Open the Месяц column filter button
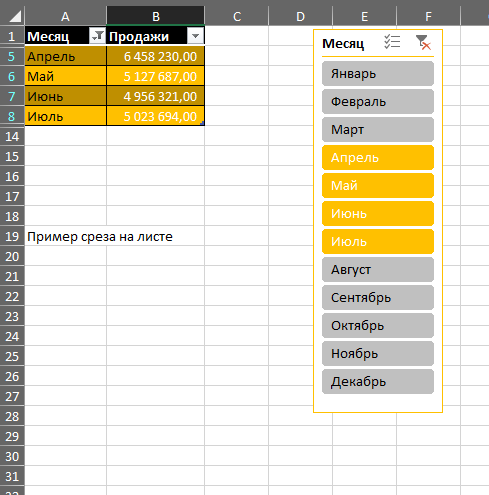The width and height of the screenshot is (489, 495). [x=97, y=36]
